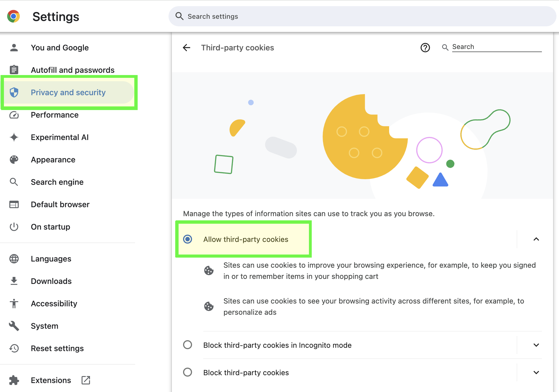
Task: Click the System wrench icon
Action: 14,326
